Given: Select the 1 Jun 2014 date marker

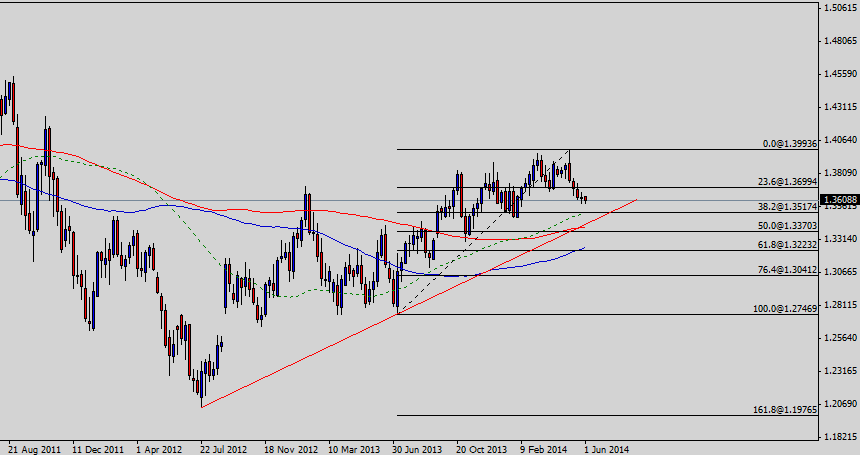Looking at the screenshot, I should 607,449.
